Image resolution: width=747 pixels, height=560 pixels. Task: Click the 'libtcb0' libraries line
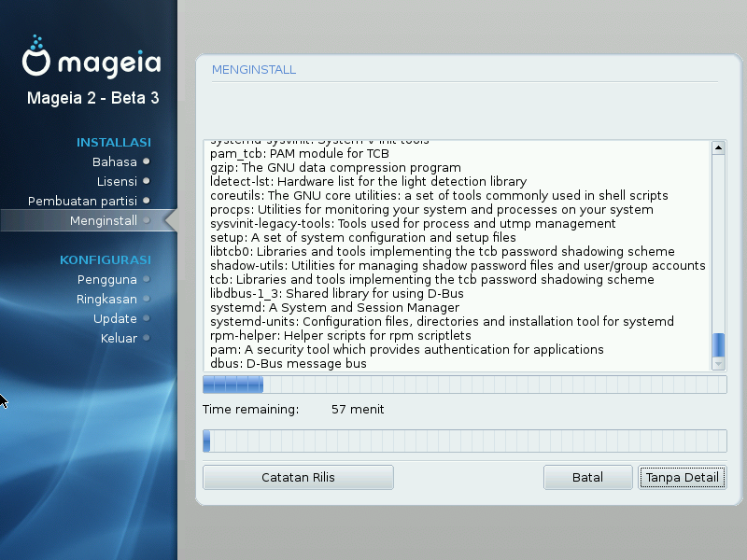click(442, 251)
